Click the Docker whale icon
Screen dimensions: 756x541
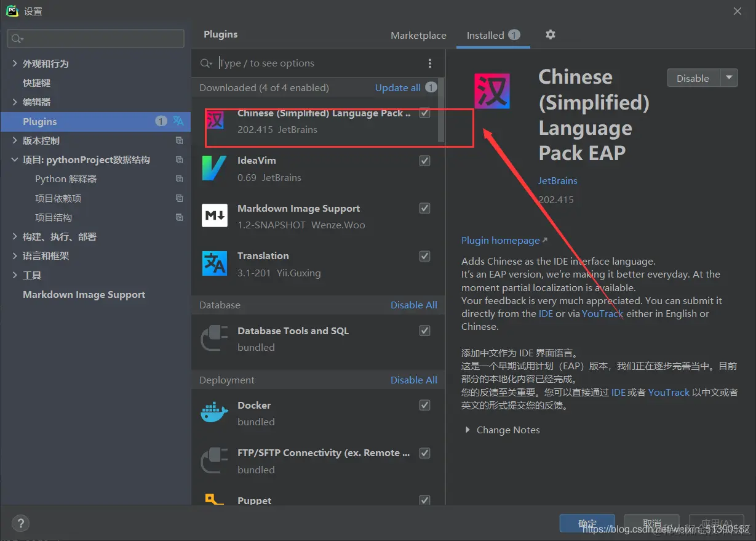pyautogui.click(x=215, y=413)
